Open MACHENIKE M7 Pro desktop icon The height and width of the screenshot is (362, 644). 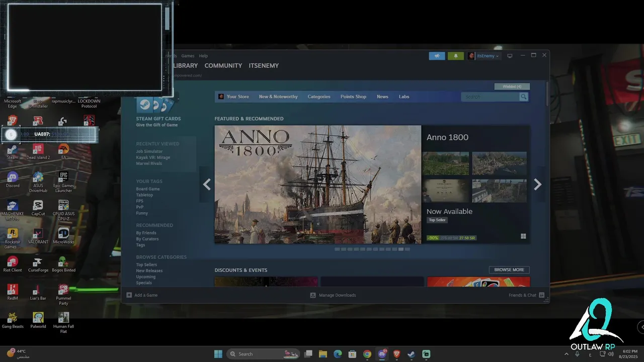click(13, 210)
